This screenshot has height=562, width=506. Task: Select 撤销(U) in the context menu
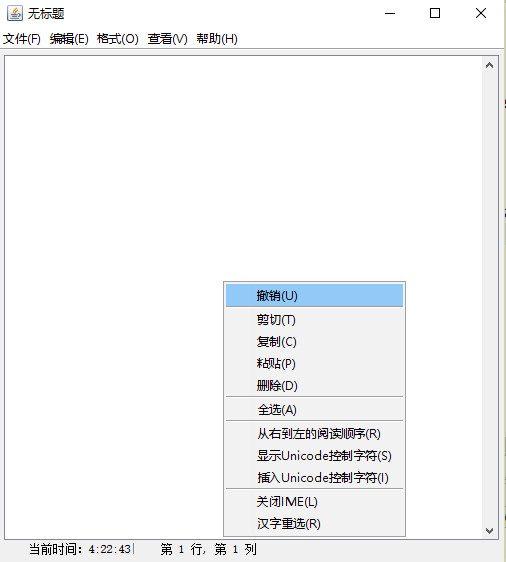click(314, 295)
